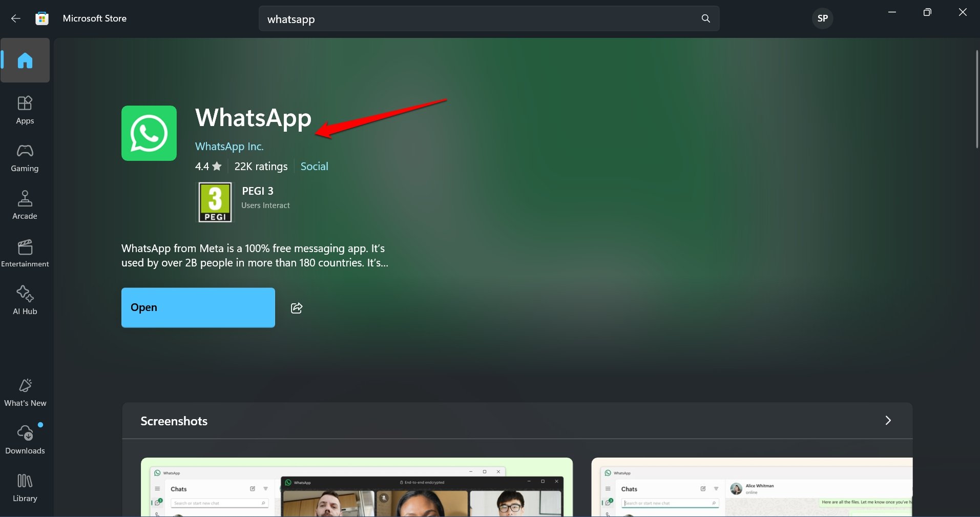Open the WhatsApp Inc. publisher link
This screenshot has width=980, height=517.
pos(230,147)
